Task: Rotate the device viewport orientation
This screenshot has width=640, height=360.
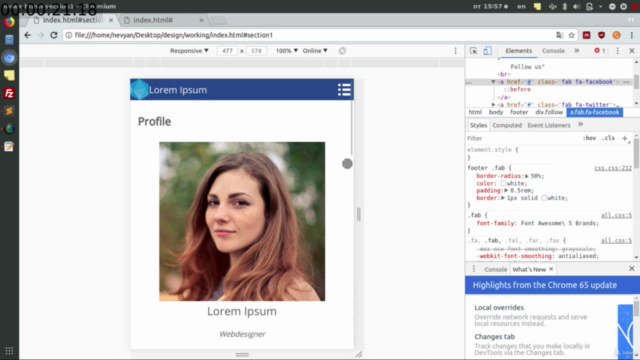Action: [x=342, y=51]
